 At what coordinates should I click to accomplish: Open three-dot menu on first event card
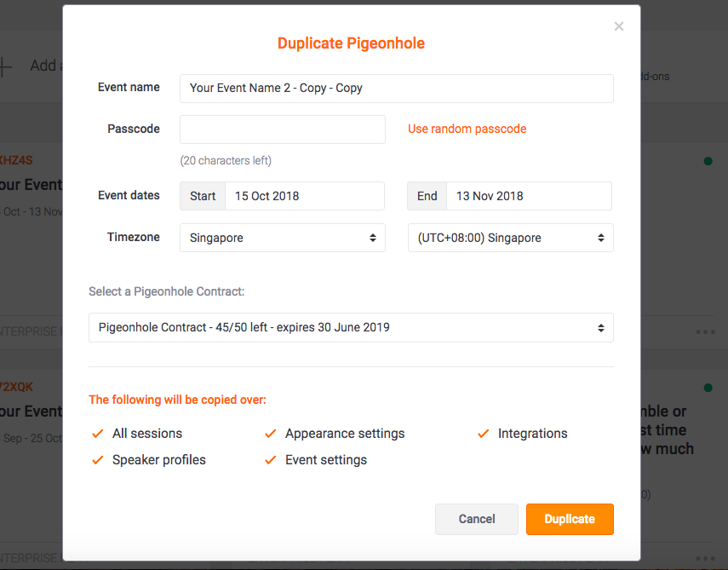pos(705,331)
